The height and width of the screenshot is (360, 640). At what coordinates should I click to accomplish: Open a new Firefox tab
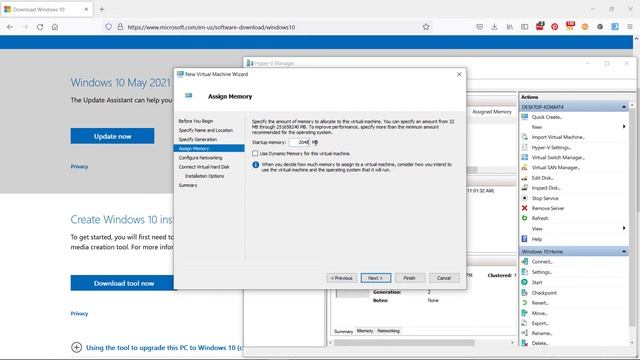point(102,9)
